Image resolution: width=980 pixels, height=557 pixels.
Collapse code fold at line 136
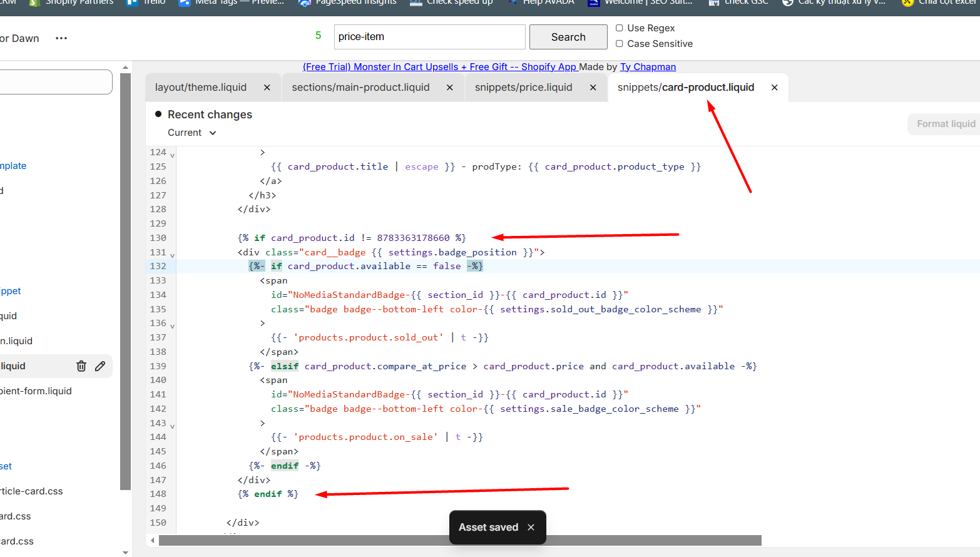[x=173, y=325]
